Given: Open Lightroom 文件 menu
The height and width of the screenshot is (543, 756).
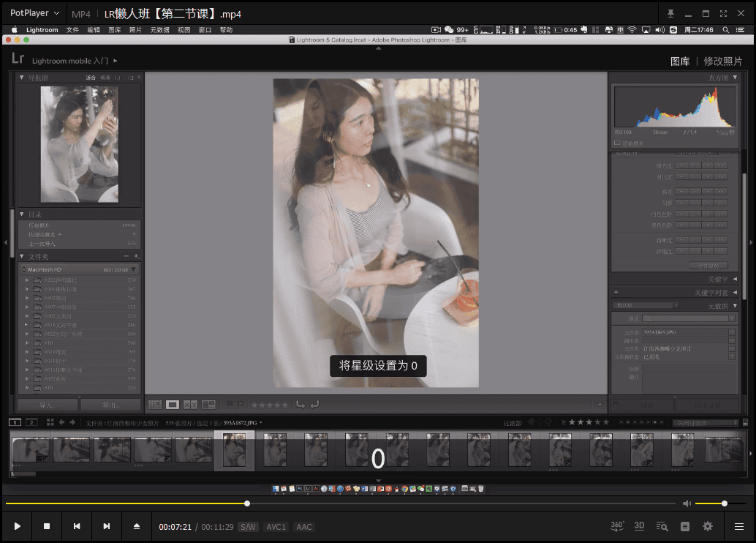Looking at the screenshot, I should click(72, 30).
